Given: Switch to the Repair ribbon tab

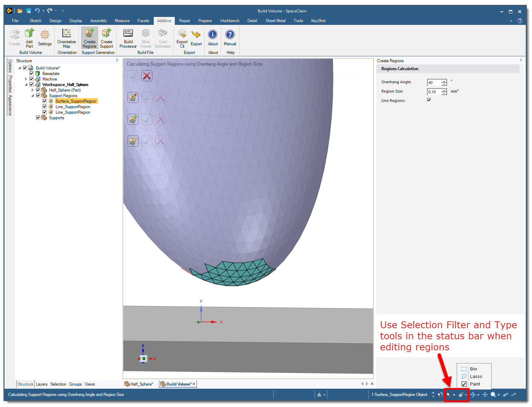Looking at the screenshot, I should click(x=184, y=21).
